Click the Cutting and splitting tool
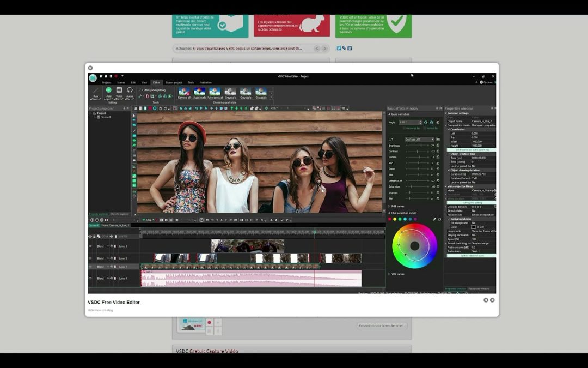The height and width of the screenshot is (368, 588). (152, 90)
